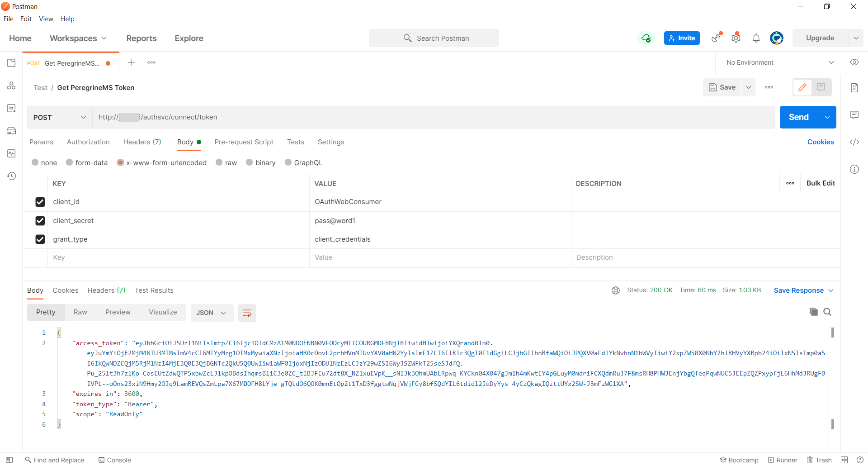Click the sync status cloud icon
The height and width of the screenshot is (466, 868).
point(646,38)
